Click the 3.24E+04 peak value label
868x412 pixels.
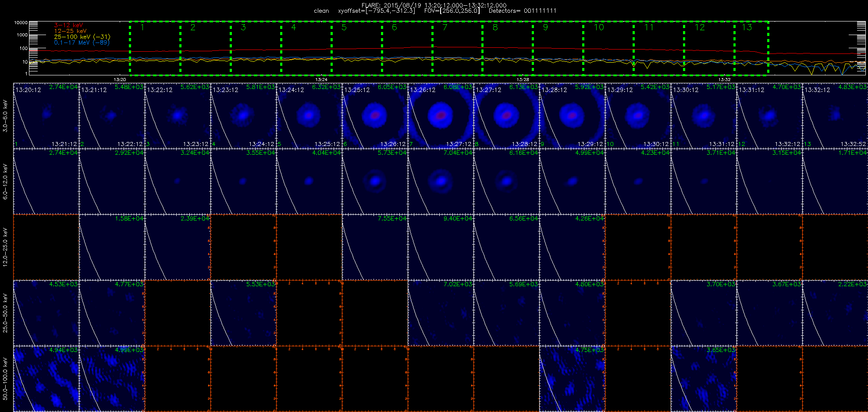[195, 153]
